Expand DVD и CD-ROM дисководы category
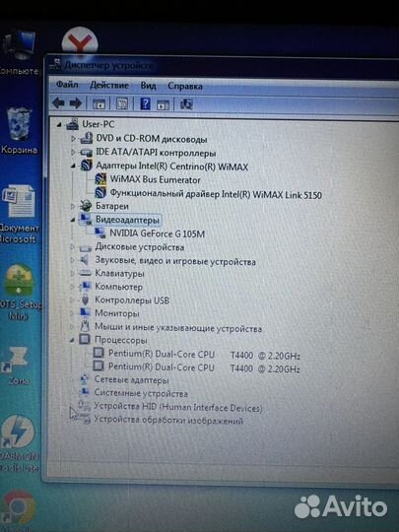This screenshot has height=532, width=399. point(73,139)
